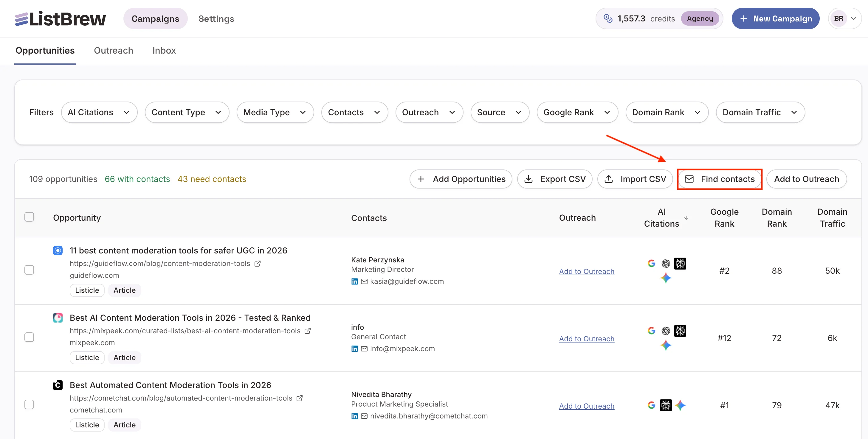Open guideflow.com article external link icon

258,264
